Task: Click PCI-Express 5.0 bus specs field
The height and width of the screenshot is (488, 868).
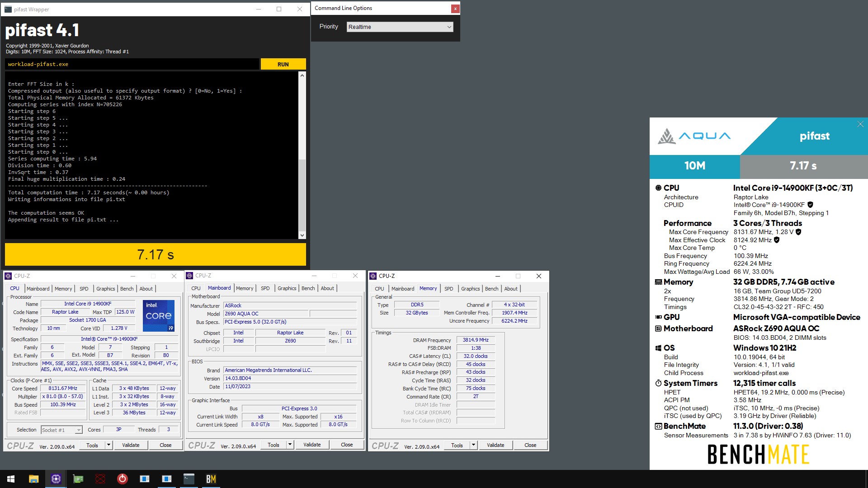Action: coord(290,322)
